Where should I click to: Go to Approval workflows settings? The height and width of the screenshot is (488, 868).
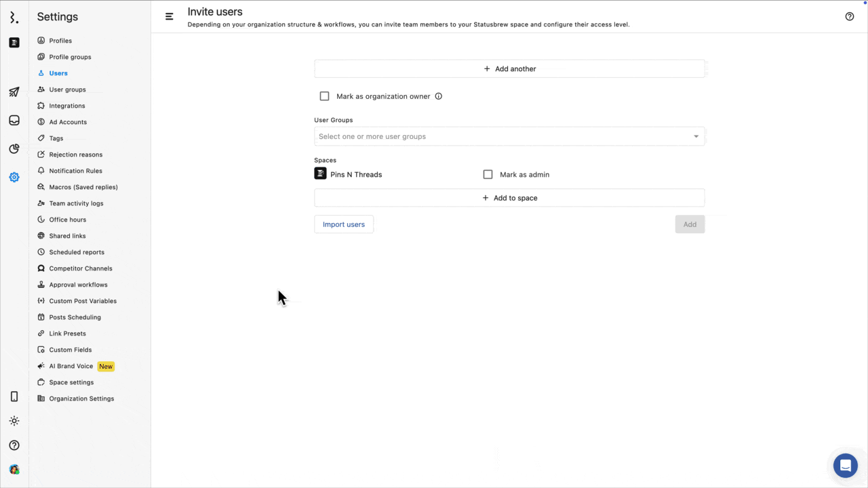[78, 285]
